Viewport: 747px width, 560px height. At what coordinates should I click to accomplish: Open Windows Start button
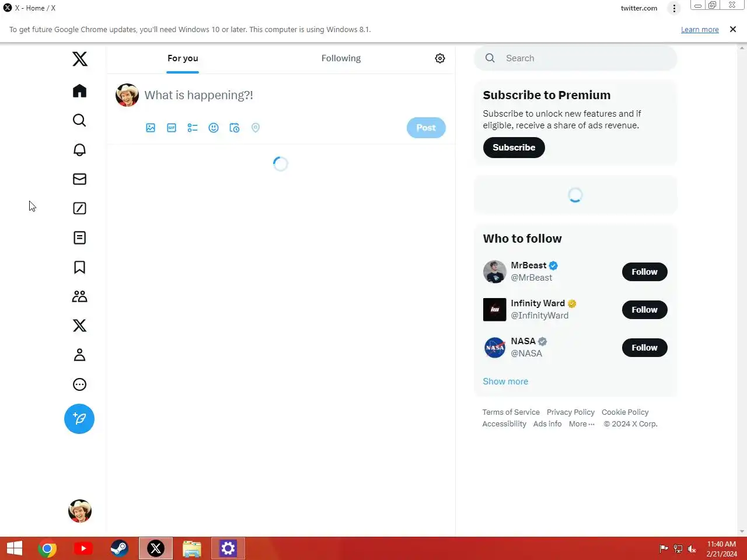point(15,548)
